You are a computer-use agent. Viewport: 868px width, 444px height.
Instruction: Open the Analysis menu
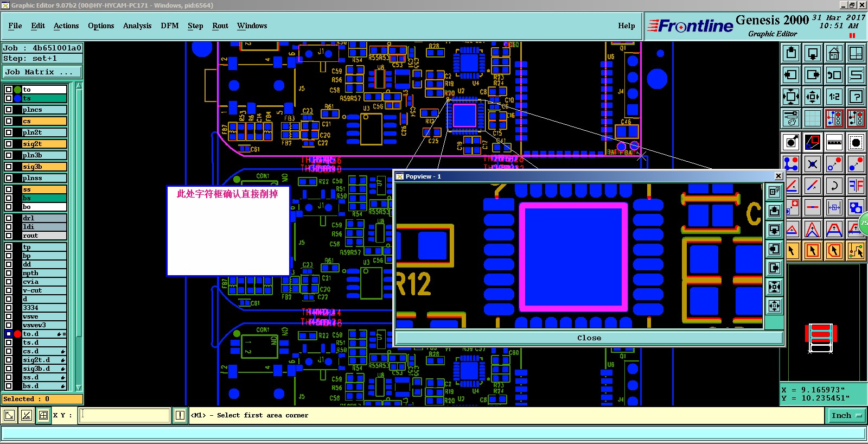point(137,26)
